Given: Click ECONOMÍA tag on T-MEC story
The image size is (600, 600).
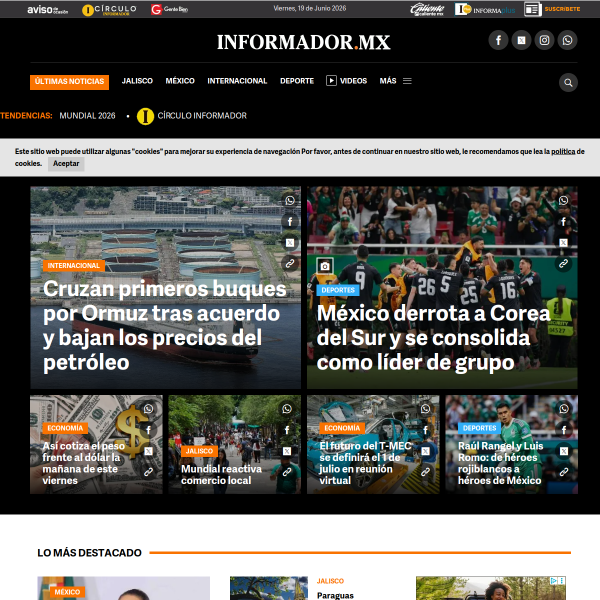Looking at the screenshot, I should 342,428.
